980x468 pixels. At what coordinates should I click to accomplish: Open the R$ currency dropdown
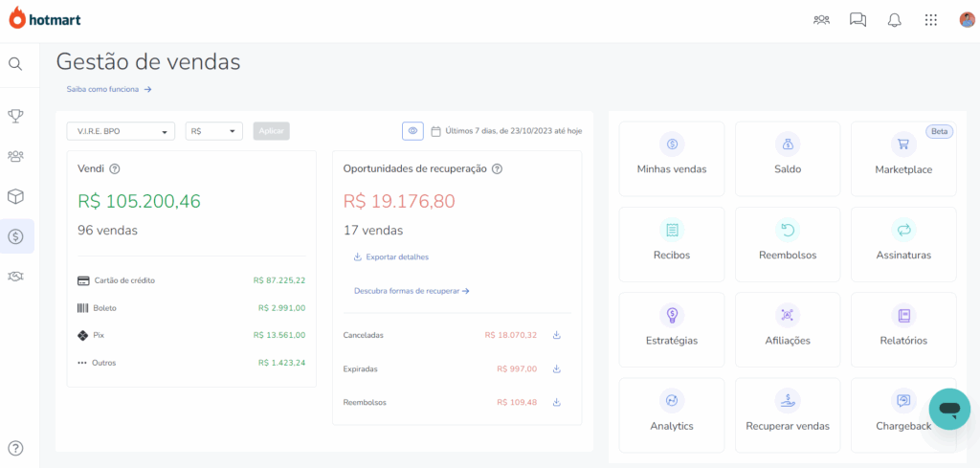click(213, 131)
